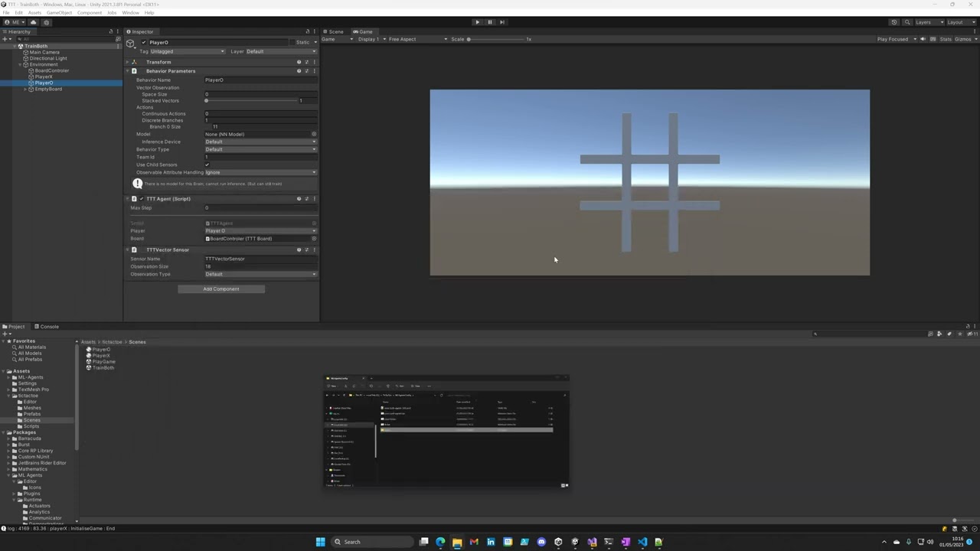Toggle Mute Audio in Game view
The height and width of the screenshot is (551, 980).
point(923,39)
